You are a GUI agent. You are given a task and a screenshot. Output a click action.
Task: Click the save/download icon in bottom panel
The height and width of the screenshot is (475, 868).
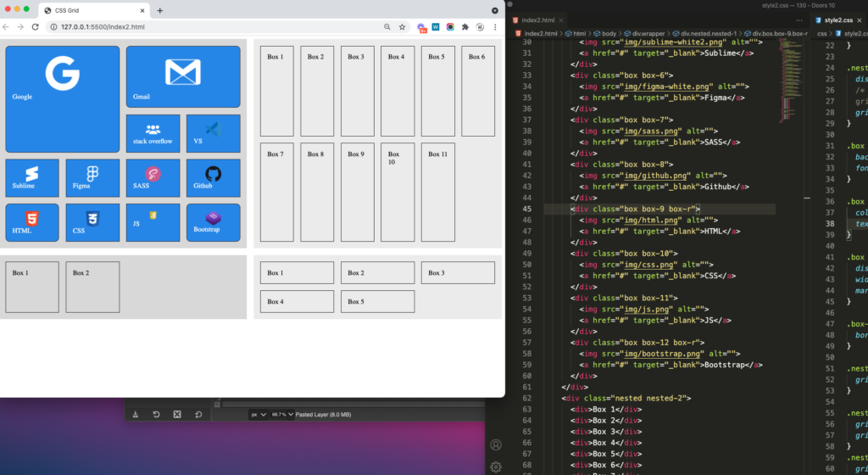coord(135,415)
